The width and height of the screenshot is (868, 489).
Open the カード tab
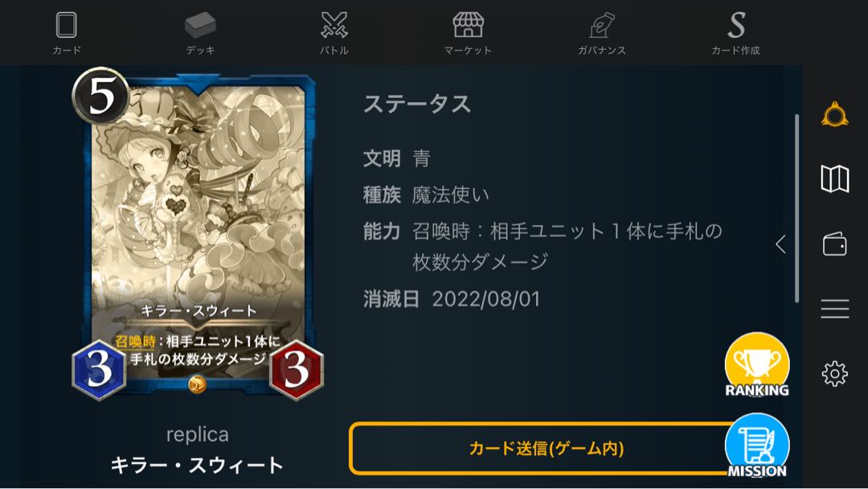coord(67,33)
